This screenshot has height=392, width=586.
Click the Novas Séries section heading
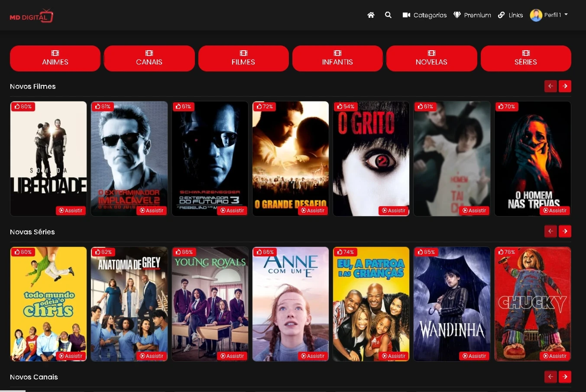(32, 232)
